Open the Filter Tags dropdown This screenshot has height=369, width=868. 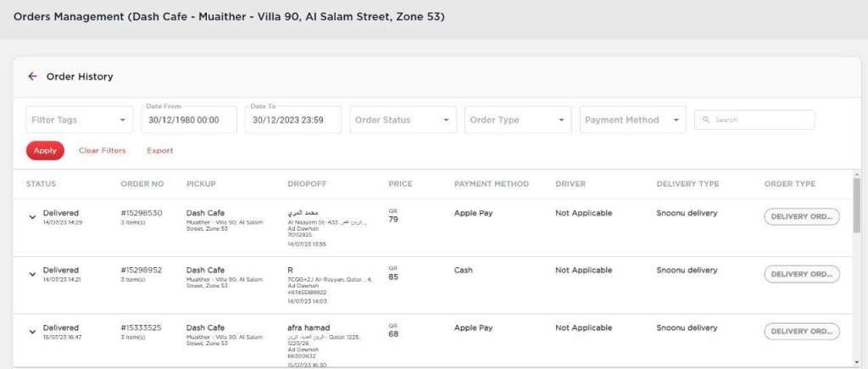(x=79, y=120)
